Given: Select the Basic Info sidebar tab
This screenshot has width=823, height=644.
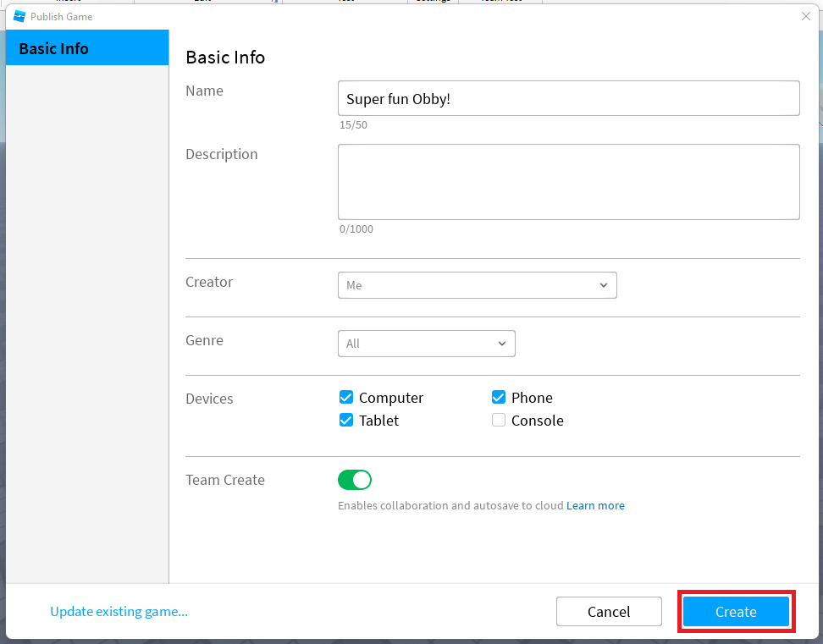Looking at the screenshot, I should click(87, 48).
